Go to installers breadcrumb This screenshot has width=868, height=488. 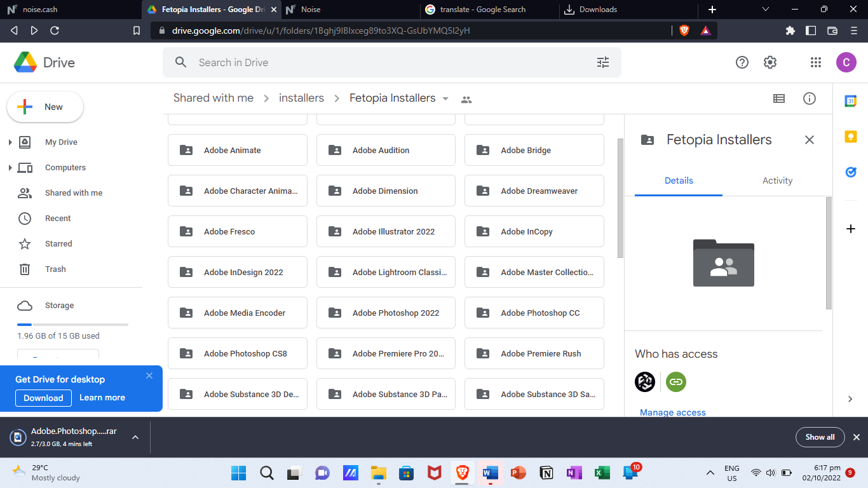(x=301, y=98)
